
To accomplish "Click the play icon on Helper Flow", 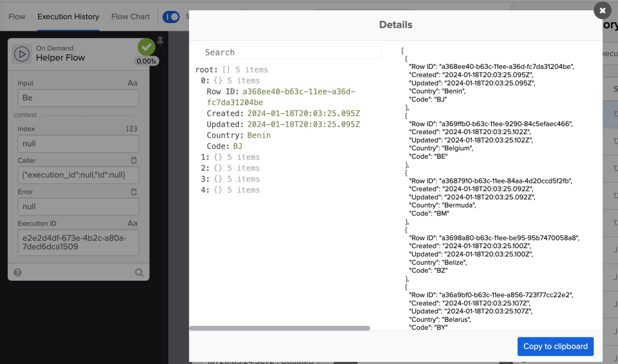I will click(22, 53).
